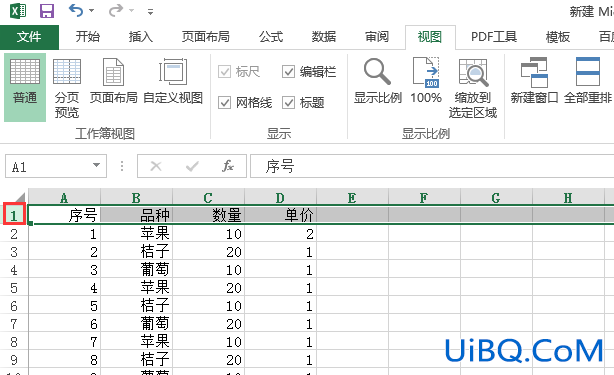614x375 pixels.
Task: Select row 1 header
Action: tap(14, 215)
